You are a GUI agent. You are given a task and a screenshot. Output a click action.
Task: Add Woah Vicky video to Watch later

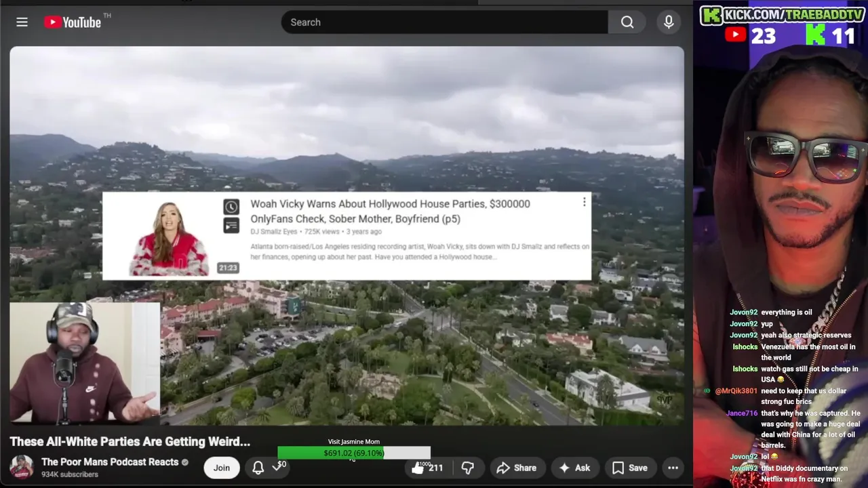[231, 207]
